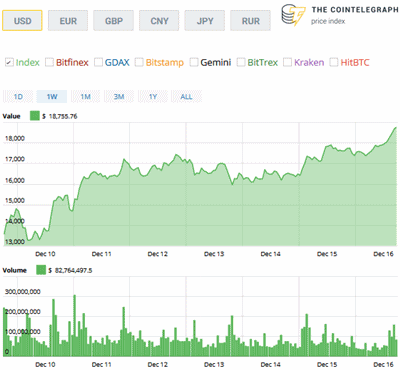Switch currency to CNY

pyautogui.click(x=159, y=21)
